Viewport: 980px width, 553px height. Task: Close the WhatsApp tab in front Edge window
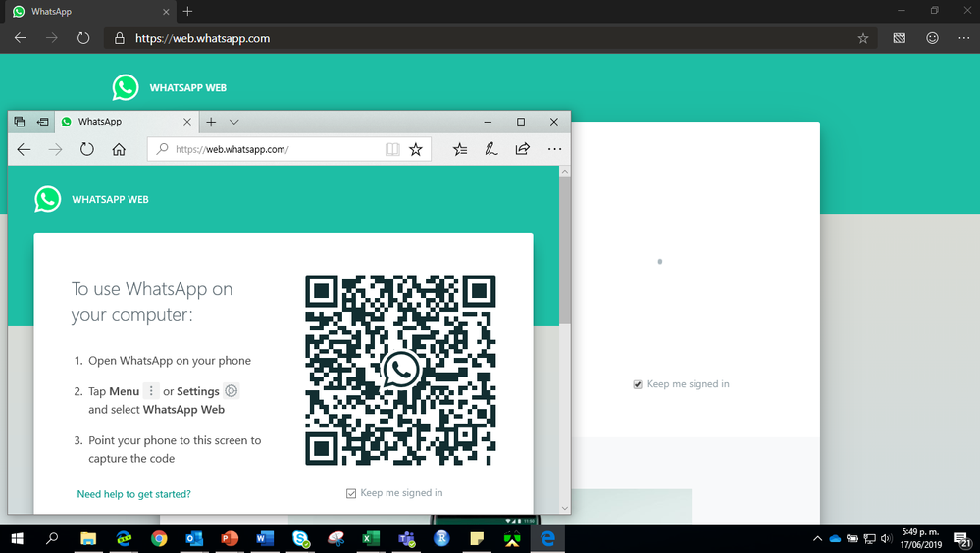pyautogui.click(x=186, y=122)
